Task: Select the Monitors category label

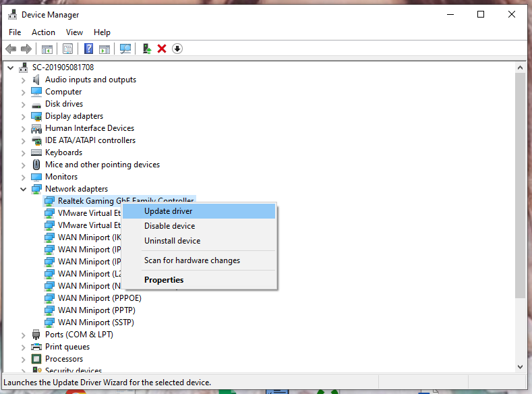Action: pos(61,177)
